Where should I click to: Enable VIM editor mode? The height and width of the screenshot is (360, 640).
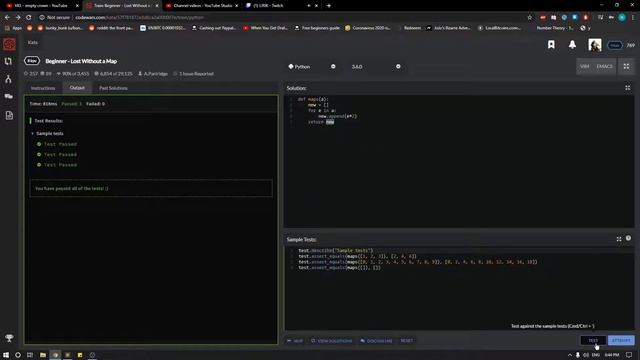coord(584,66)
